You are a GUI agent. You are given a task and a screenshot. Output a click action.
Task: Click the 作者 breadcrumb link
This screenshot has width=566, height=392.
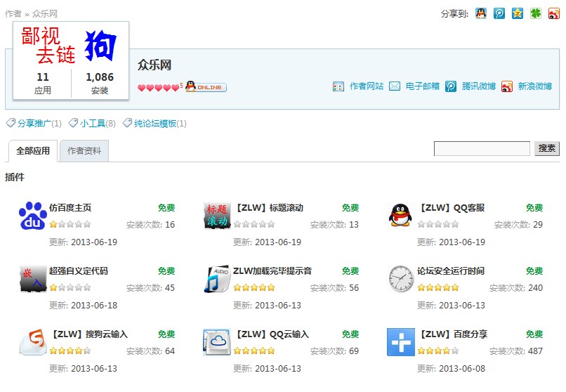tap(13, 14)
